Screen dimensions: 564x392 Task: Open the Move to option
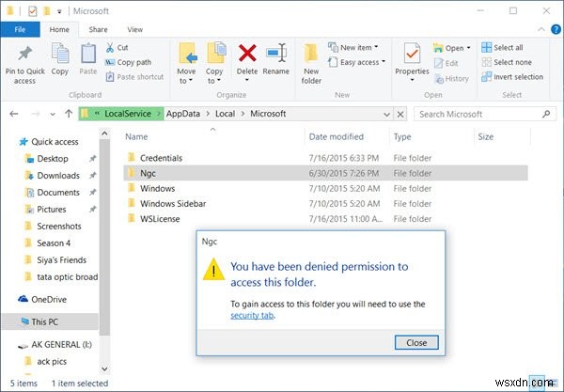186,64
